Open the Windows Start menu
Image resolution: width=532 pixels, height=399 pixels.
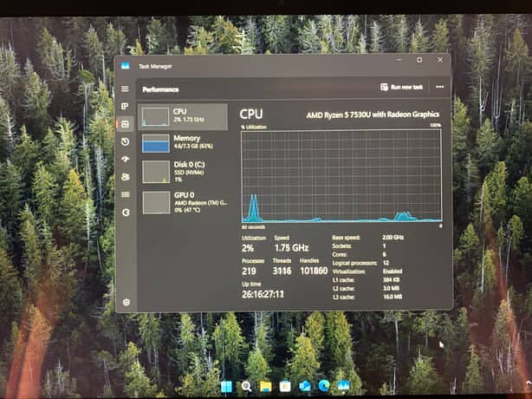226,387
